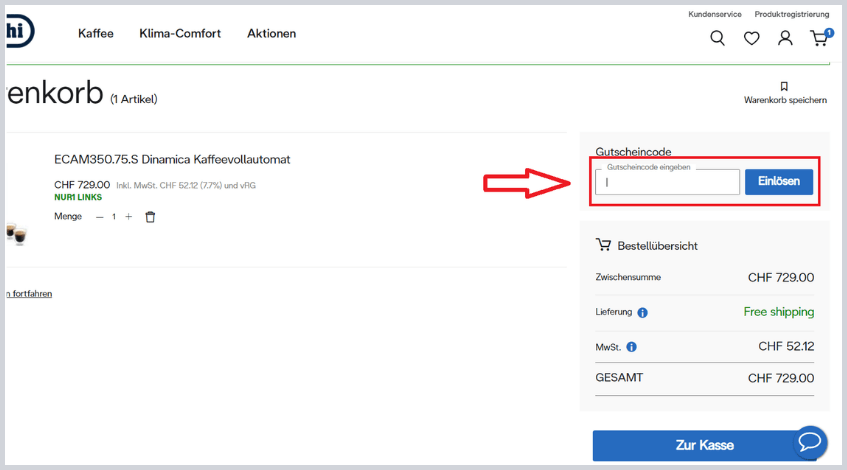Open the Aktionen menu
847x470 pixels.
[x=271, y=33]
